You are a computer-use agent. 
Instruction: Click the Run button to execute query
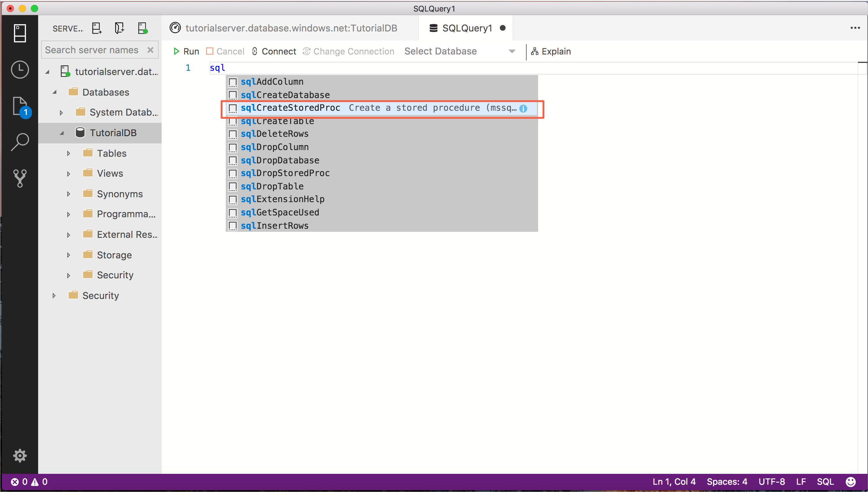click(x=187, y=51)
